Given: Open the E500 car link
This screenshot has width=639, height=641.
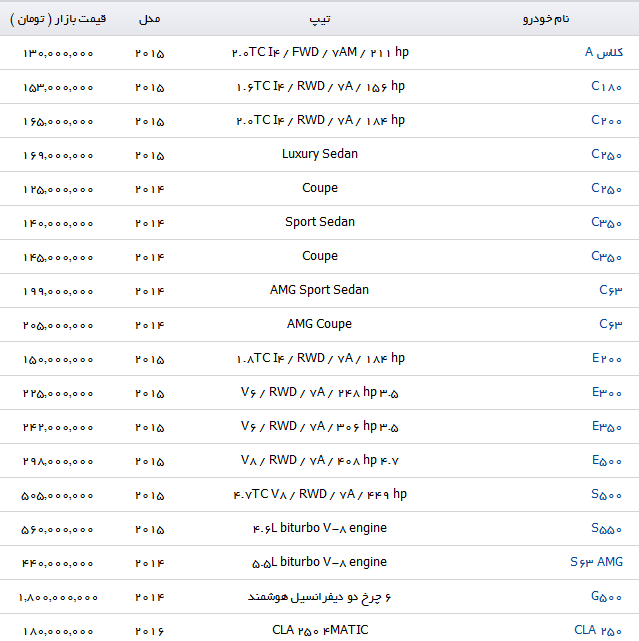Looking at the screenshot, I should (x=607, y=460).
